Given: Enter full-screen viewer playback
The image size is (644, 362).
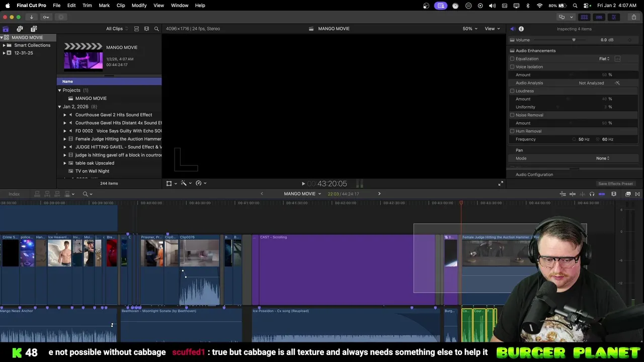Looking at the screenshot, I should pos(501,184).
